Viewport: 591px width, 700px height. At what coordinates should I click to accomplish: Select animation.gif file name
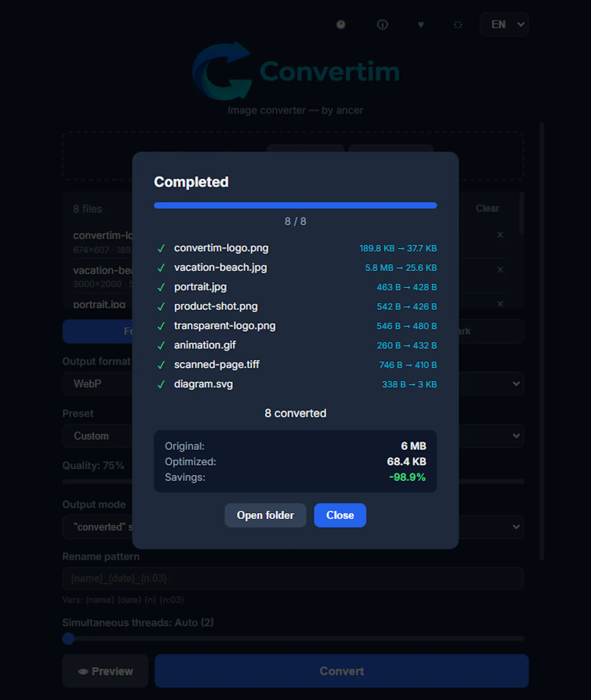tap(205, 345)
